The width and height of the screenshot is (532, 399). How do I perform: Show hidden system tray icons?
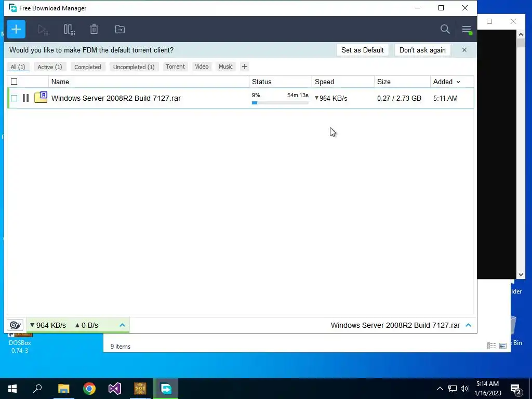click(440, 389)
